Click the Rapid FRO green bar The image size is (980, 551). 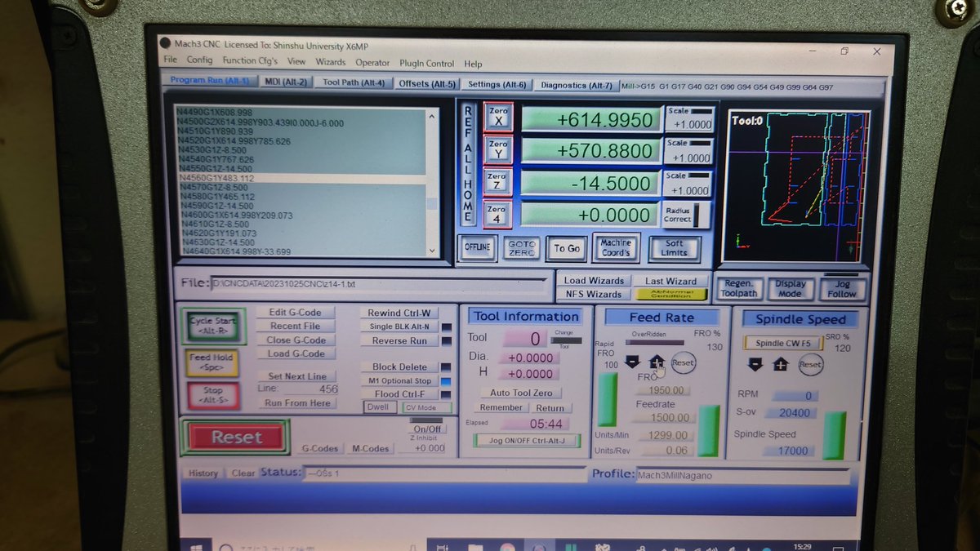(607, 400)
